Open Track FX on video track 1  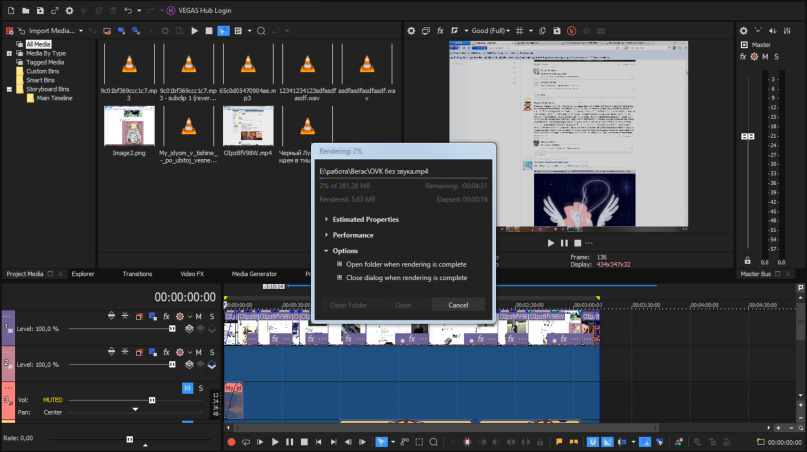(167, 316)
